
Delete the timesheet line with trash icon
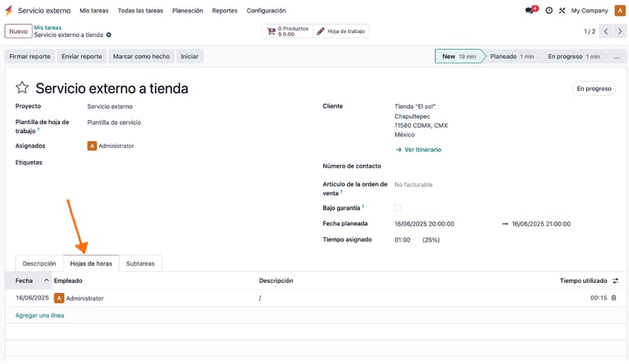click(x=614, y=298)
